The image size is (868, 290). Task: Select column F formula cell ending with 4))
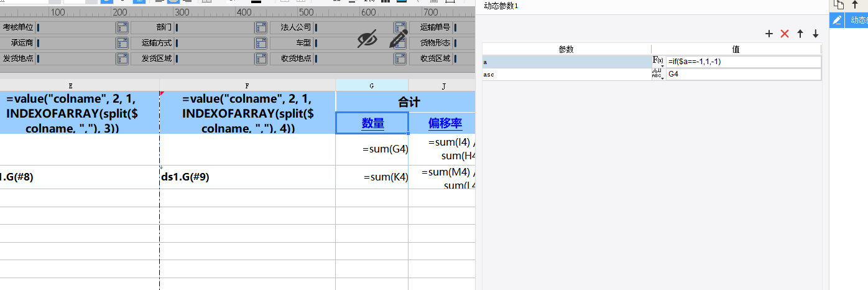[x=247, y=113]
